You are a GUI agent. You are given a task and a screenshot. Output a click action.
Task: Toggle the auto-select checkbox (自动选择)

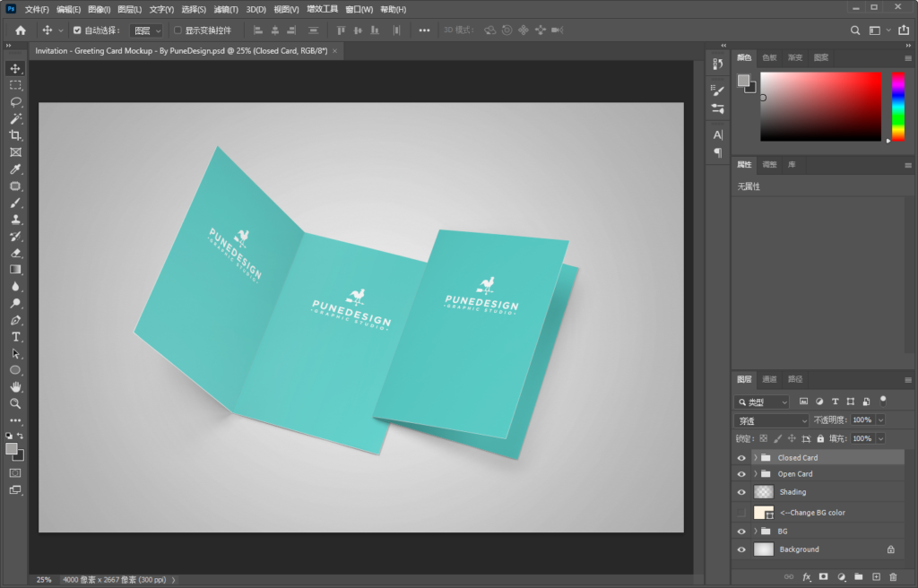point(77,30)
